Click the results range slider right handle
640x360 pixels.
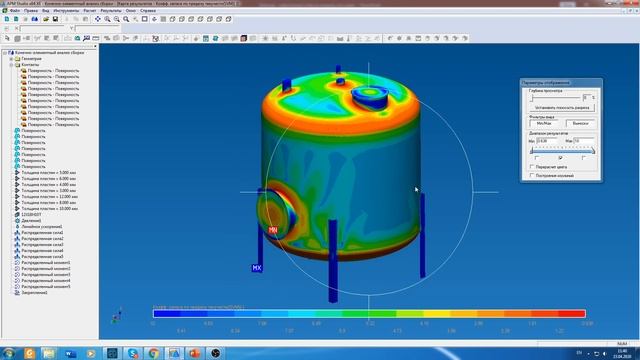593,151
